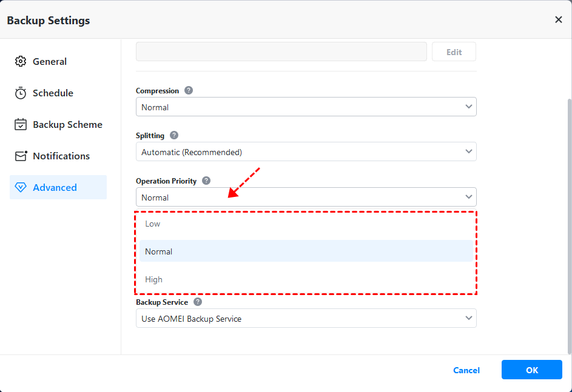The image size is (572, 392).
Task: Click the Schedule stopwatch icon
Action: point(21,93)
